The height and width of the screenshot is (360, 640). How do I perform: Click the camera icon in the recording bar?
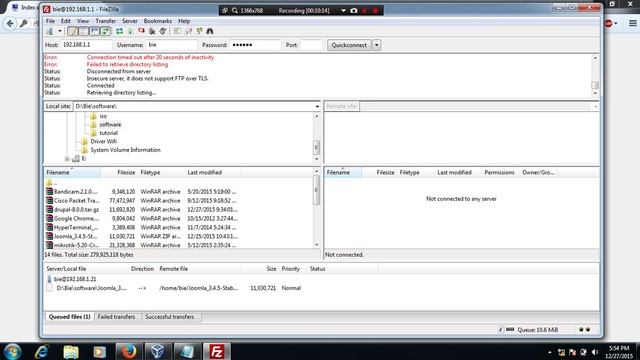coord(354,10)
